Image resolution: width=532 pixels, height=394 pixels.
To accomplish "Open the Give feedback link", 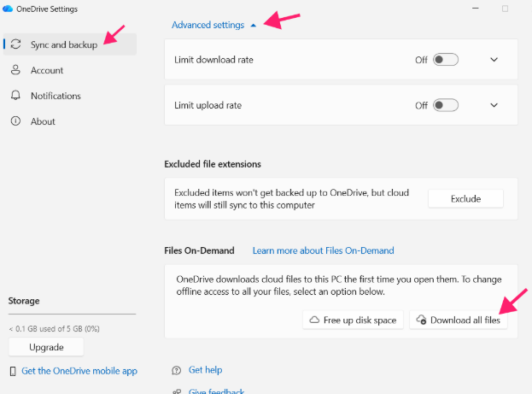I will coord(216,391).
